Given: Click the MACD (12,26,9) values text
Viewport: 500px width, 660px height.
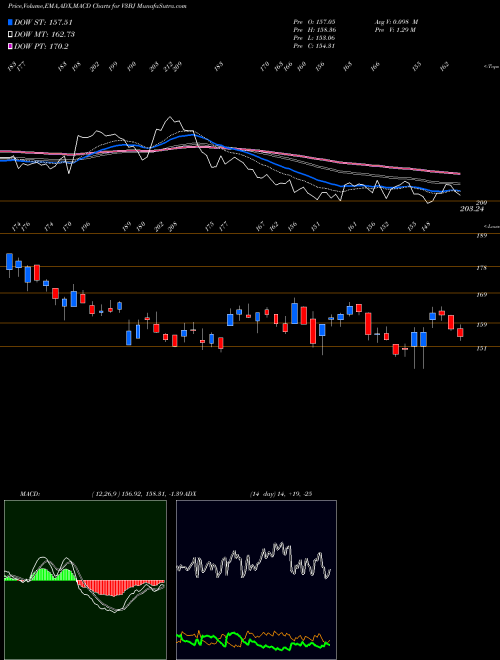Looking at the screenshot, I should coord(136,494).
